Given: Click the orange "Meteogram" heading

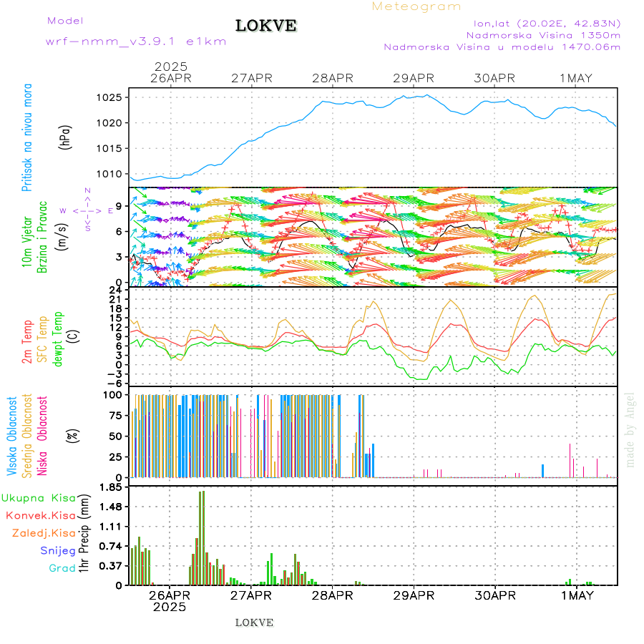Looking at the screenshot, I should 416,6.
